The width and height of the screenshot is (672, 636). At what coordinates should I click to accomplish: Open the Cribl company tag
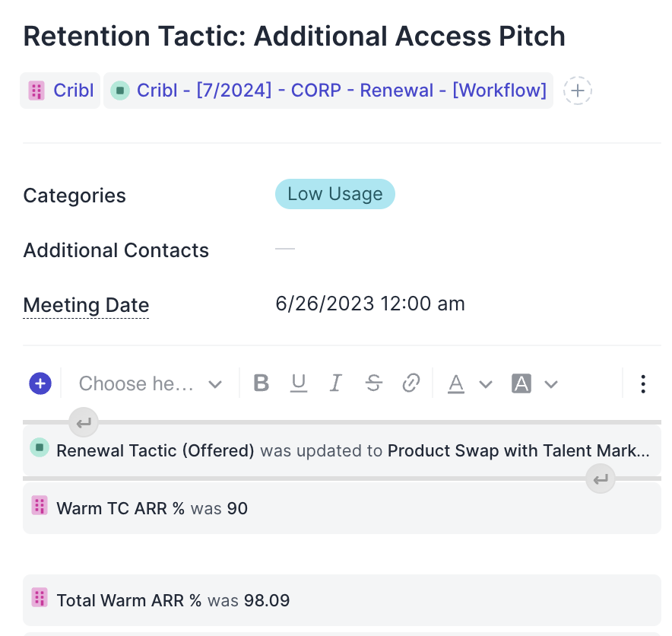[61, 91]
